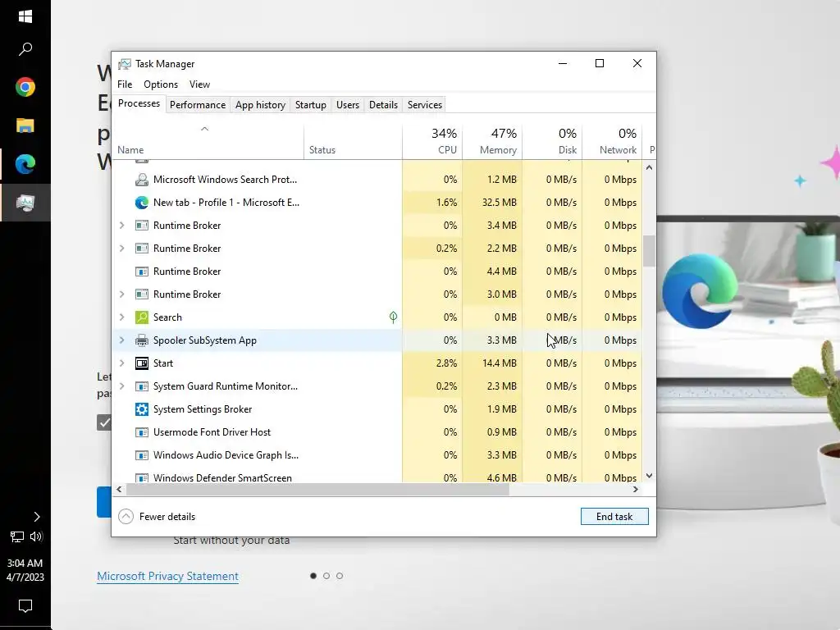This screenshot has width=840, height=630.
Task: Expand the first Runtime Broker 3.4 MB row
Action: click(x=121, y=226)
